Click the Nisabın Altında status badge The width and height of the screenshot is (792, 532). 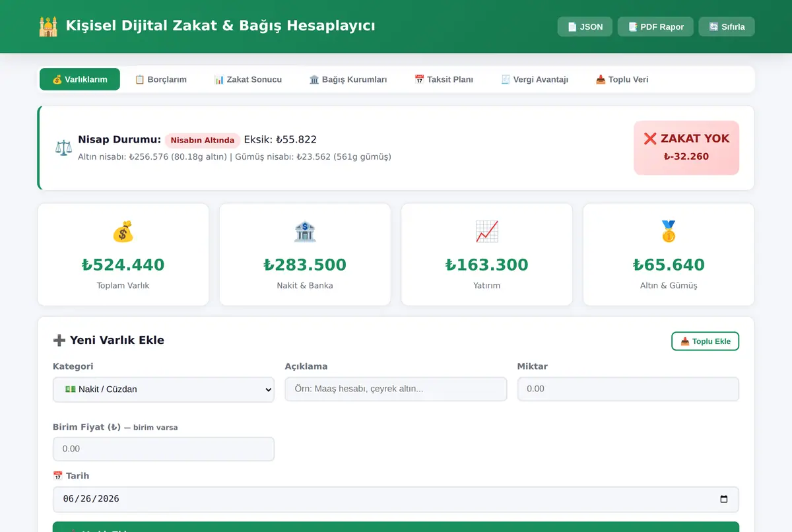203,140
